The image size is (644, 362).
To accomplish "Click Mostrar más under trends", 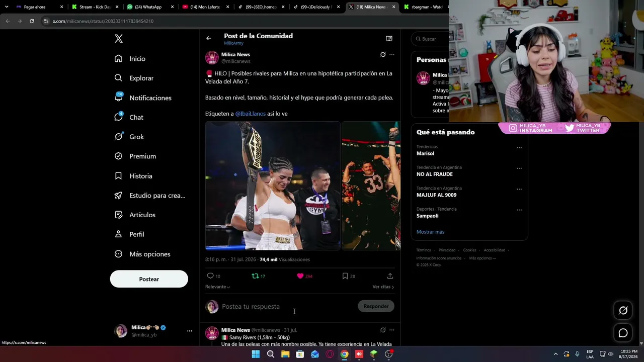I will 430,232.
